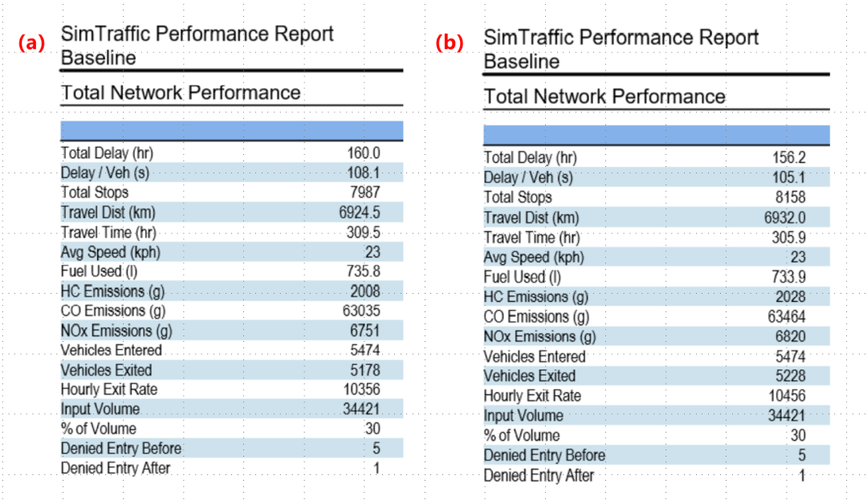Viewport: 867px width, 504px height.
Task: Pick the Total Stops value 8158
Action: pyautogui.click(x=790, y=197)
